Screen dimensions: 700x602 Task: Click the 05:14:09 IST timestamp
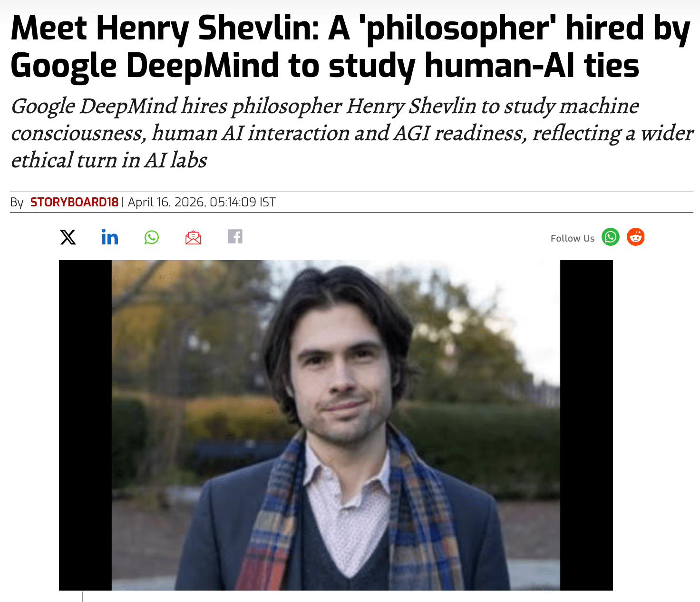coord(243,202)
